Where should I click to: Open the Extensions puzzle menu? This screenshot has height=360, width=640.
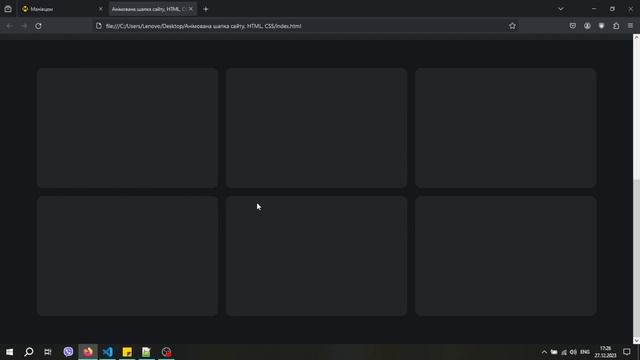pos(616,26)
